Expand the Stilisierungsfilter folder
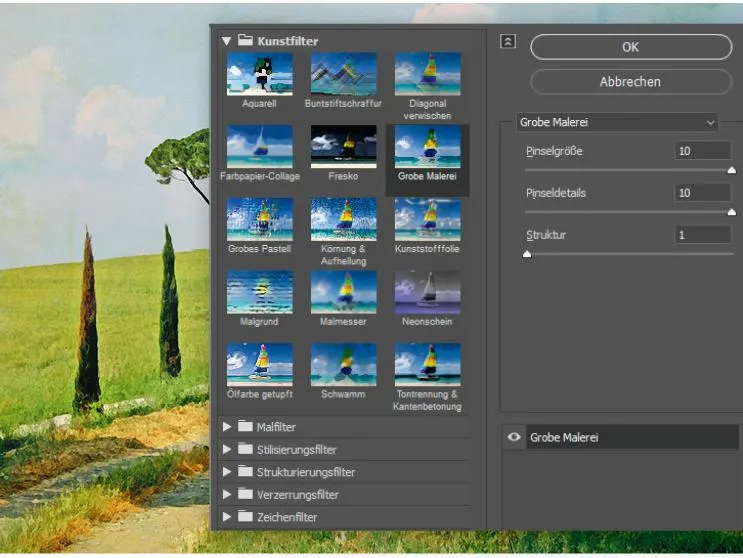 [227, 449]
